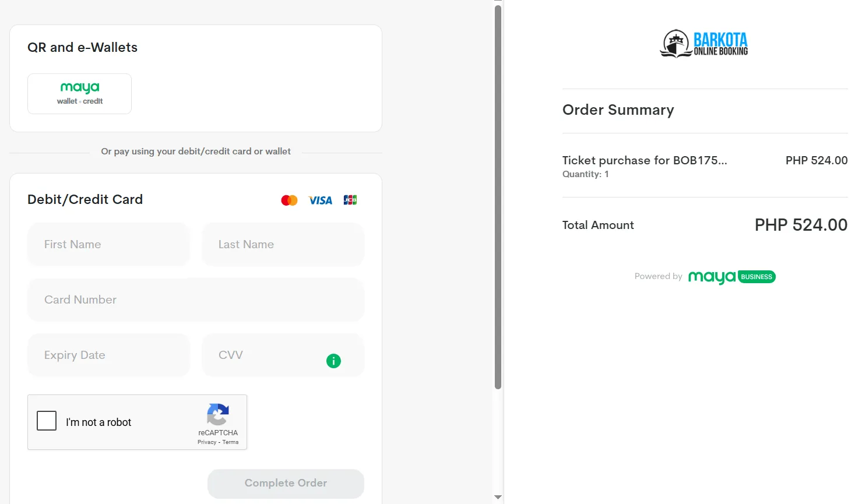
Task: Check the I'm not a robot box
Action: tap(47, 421)
